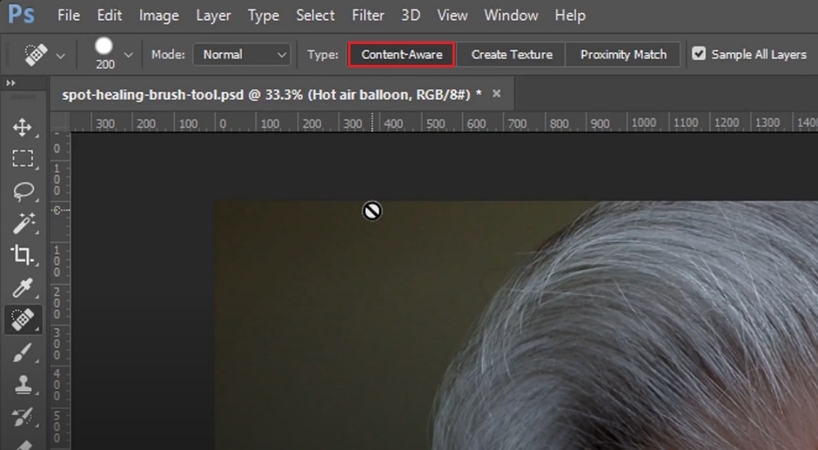818x450 pixels.
Task: Open the File menu
Action: pyautogui.click(x=69, y=16)
